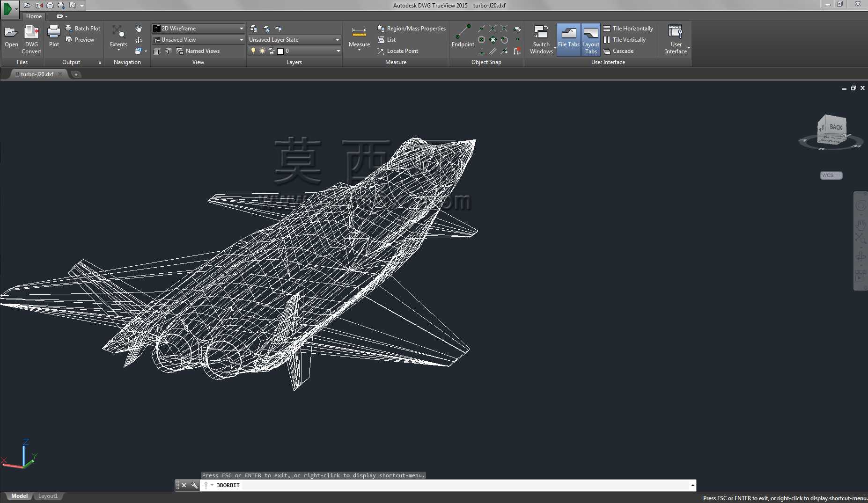Click the large Open button in Files panel
The image size is (868, 503).
[x=11, y=37]
